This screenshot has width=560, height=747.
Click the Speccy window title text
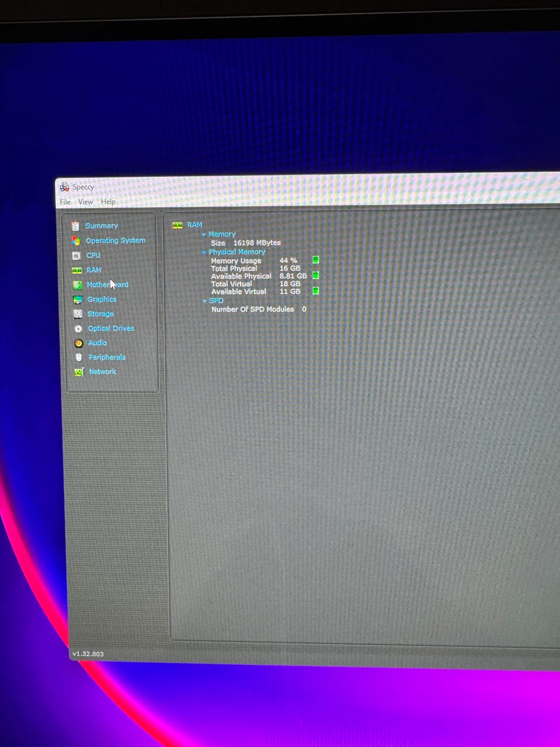83,187
